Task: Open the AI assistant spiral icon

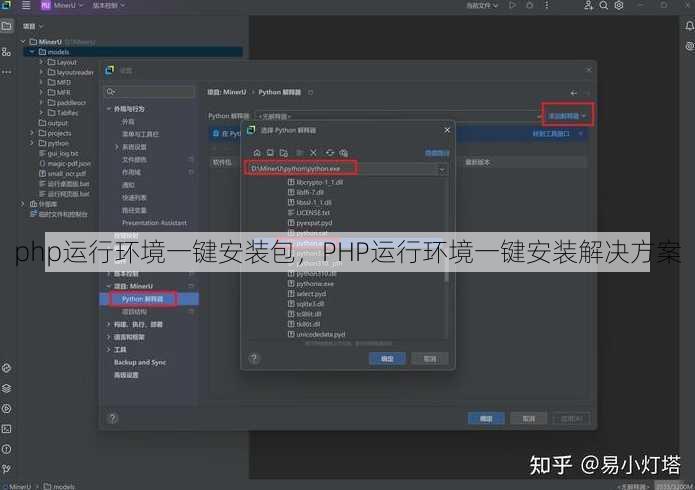Action: [689, 46]
